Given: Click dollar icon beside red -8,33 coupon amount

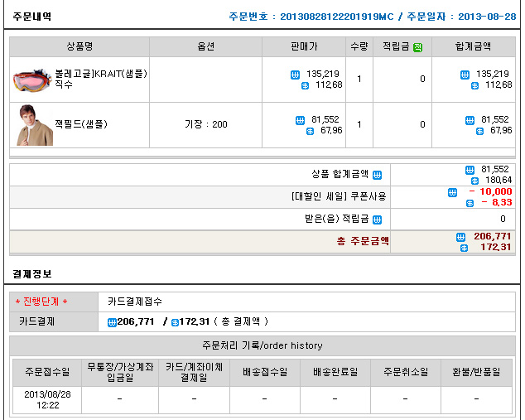Looking at the screenshot, I should 469,203.
